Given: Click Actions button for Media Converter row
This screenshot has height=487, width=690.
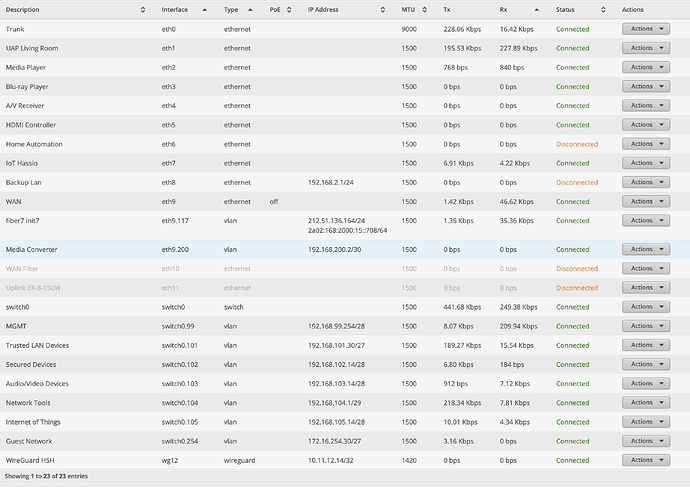Looking at the screenshot, I should (645, 249).
